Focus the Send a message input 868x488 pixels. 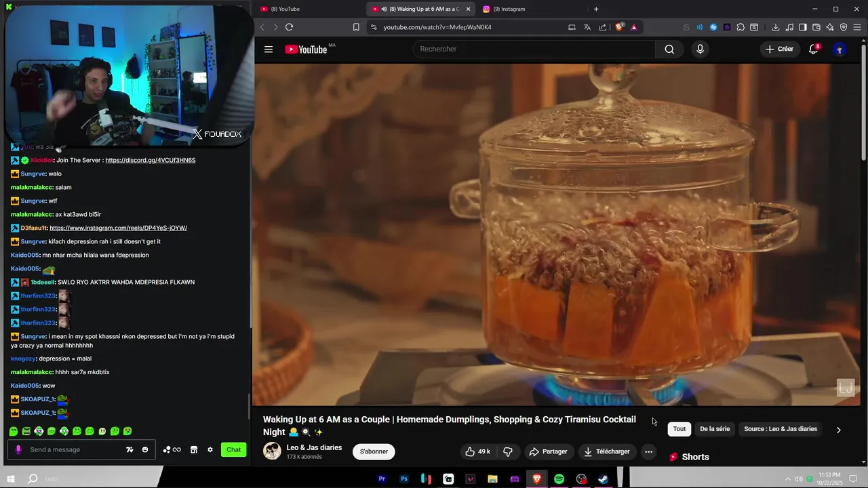[x=81, y=449]
